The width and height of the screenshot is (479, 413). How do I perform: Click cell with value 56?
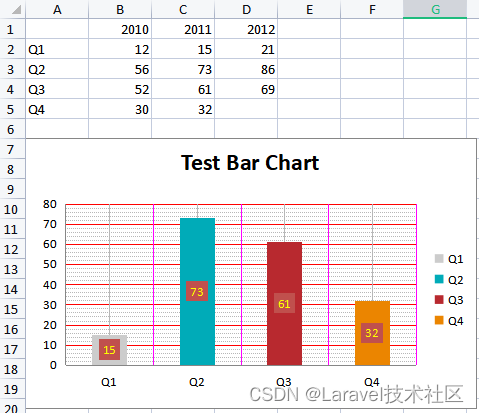120,69
